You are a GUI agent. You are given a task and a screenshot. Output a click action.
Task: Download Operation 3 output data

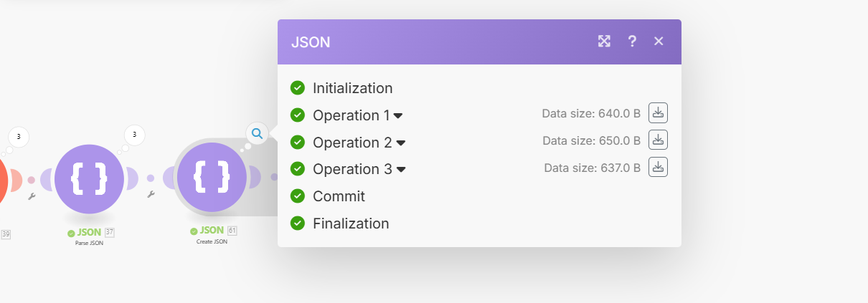pos(658,167)
